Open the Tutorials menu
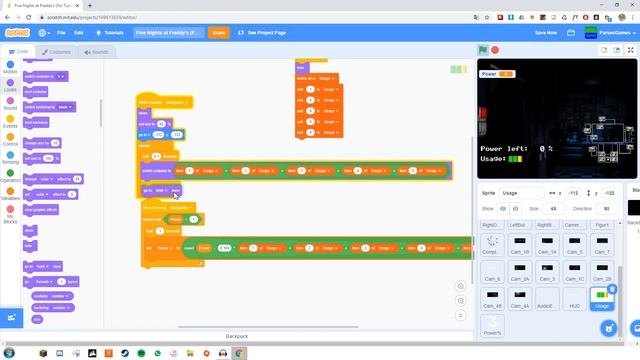 [x=110, y=33]
